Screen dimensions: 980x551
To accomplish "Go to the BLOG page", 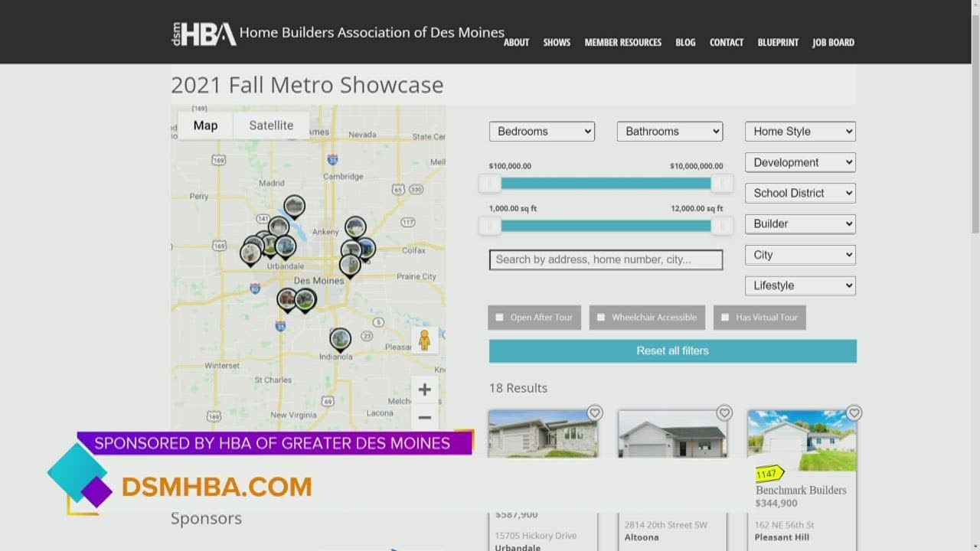I will pos(685,43).
